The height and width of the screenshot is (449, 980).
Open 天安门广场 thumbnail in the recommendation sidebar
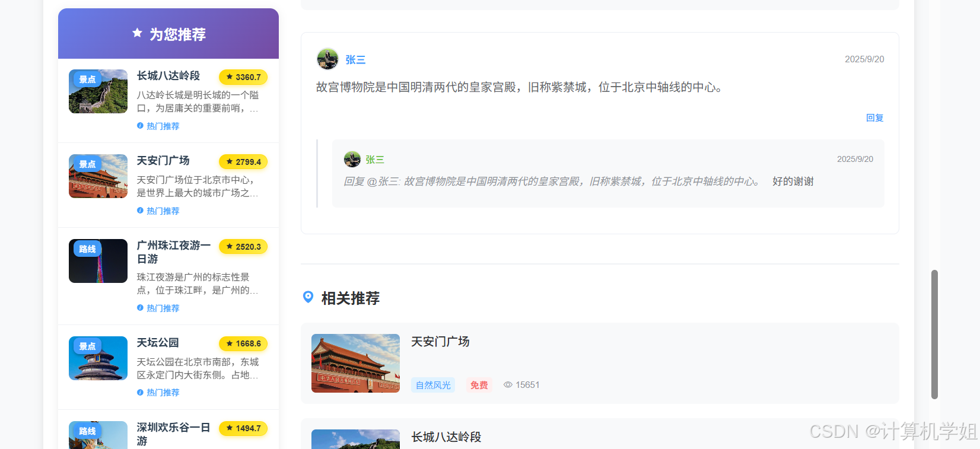coord(98,176)
